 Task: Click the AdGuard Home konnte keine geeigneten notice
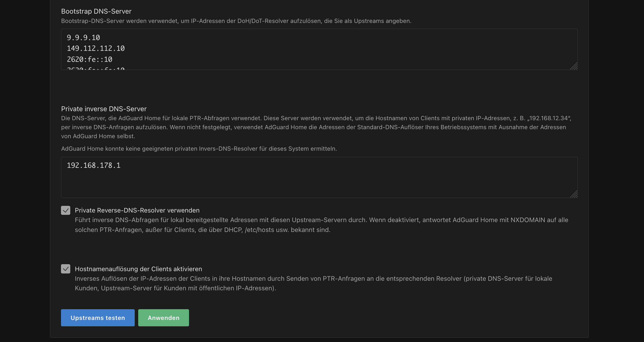pyautogui.click(x=199, y=149)
